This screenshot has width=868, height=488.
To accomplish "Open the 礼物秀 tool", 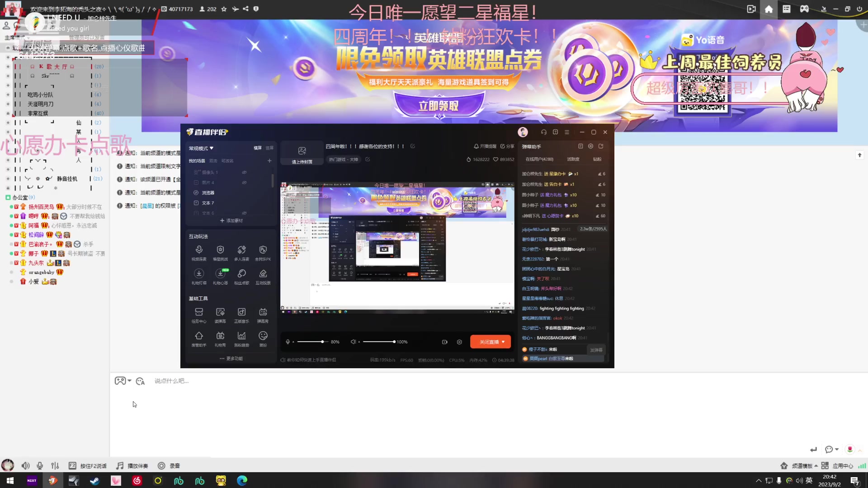I will pos(220,339).
